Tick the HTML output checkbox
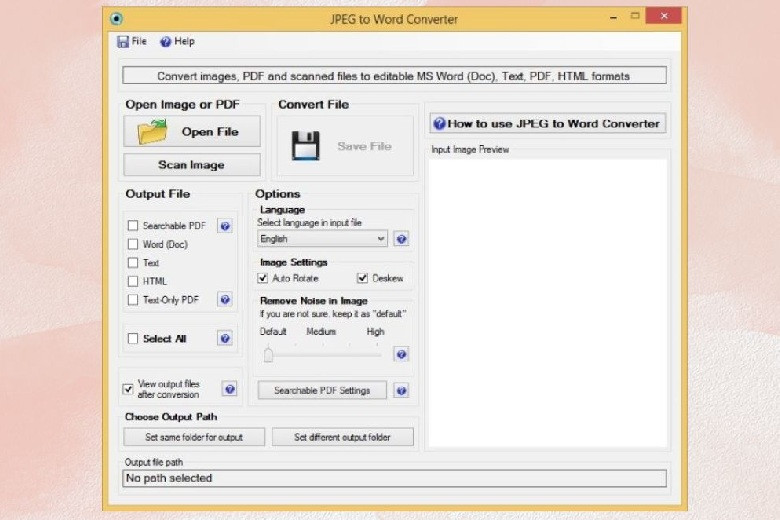 point(133,281)
